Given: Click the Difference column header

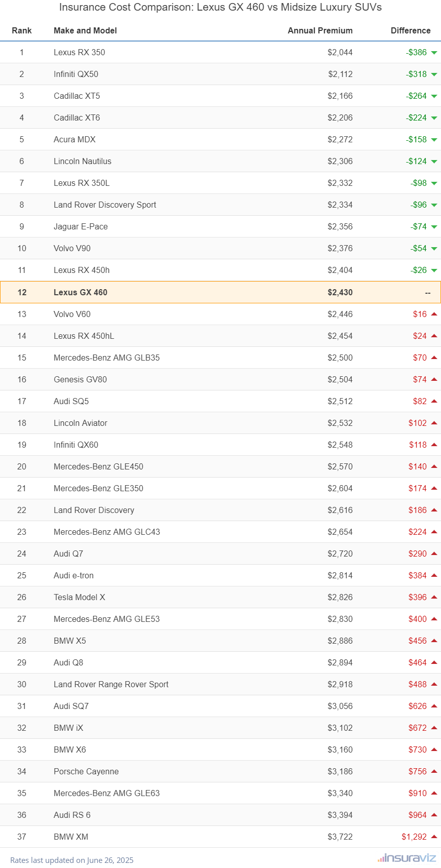Looking at the screenshot, I should 410,30.
